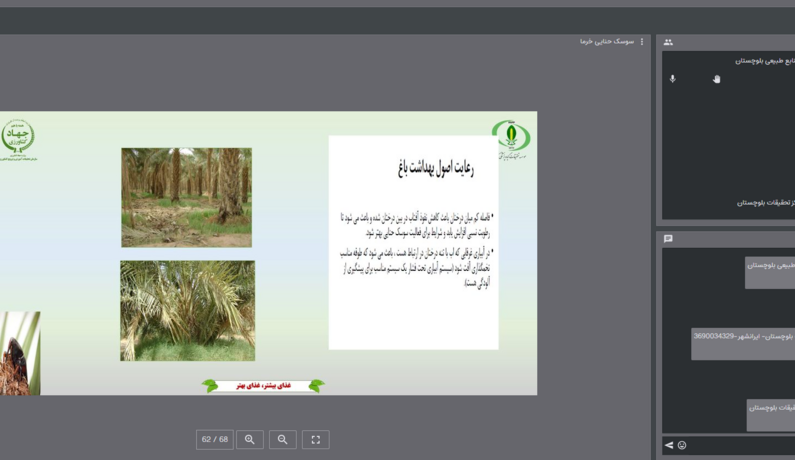This screenshot has height=460, width=795.
Task: Open the emoji smiley picker
Action: pyautogui.click(x=682, y=445)
